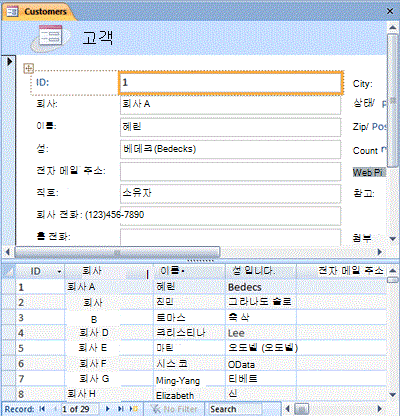Go to first record button
The height and width of the screenshot is (416, 400).
point(42,409)
